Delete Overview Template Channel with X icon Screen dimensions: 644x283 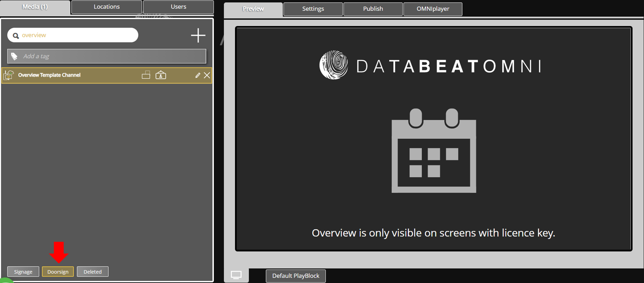[207, 75]
